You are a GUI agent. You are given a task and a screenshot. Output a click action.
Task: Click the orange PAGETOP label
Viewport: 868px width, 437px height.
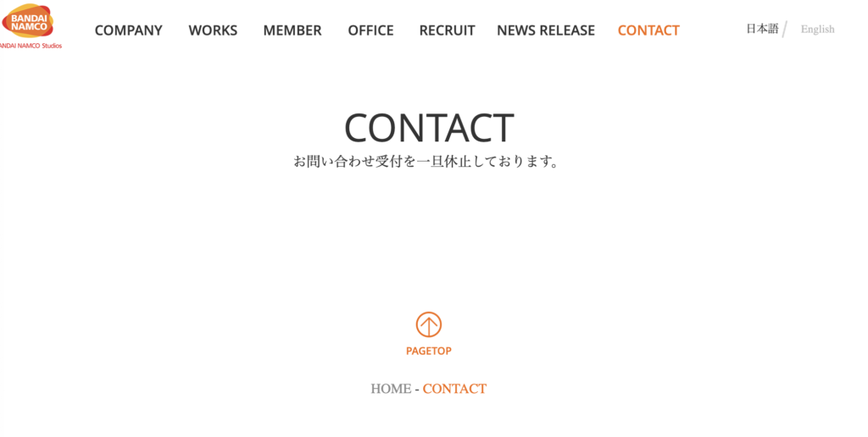point(428,351)
